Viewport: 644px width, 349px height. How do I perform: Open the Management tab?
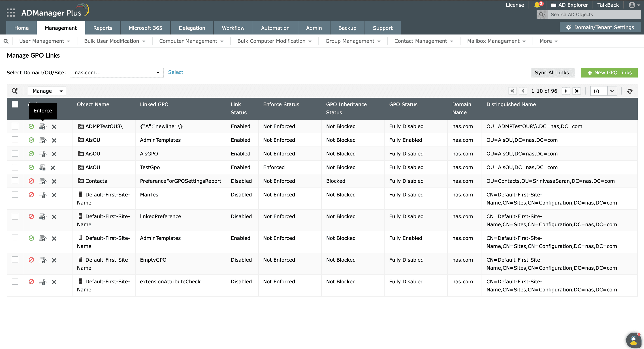pyautogui.click(x=61, y=28)
